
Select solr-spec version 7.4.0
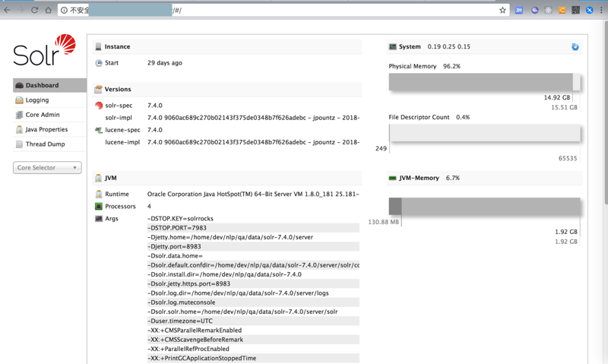(x=155, y=106)
